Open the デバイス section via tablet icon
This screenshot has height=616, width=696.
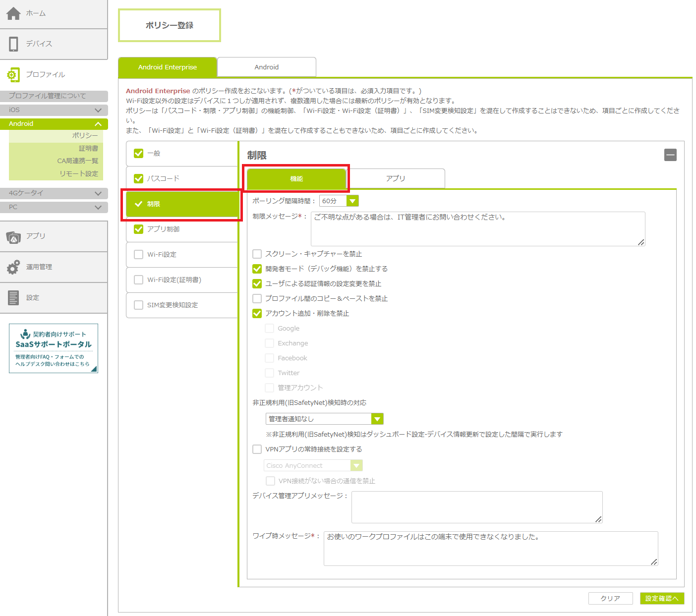[13, 44]
